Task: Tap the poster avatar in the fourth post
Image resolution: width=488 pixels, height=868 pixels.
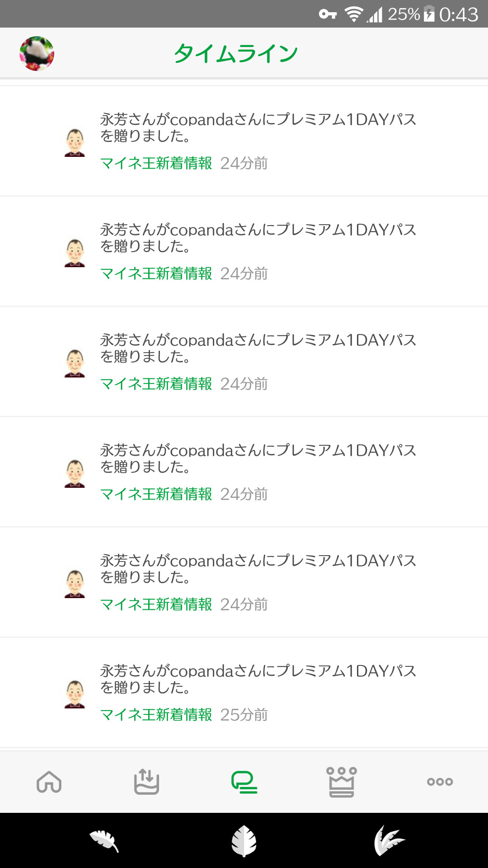Action: pyautogui.click(x=75, y=474)
